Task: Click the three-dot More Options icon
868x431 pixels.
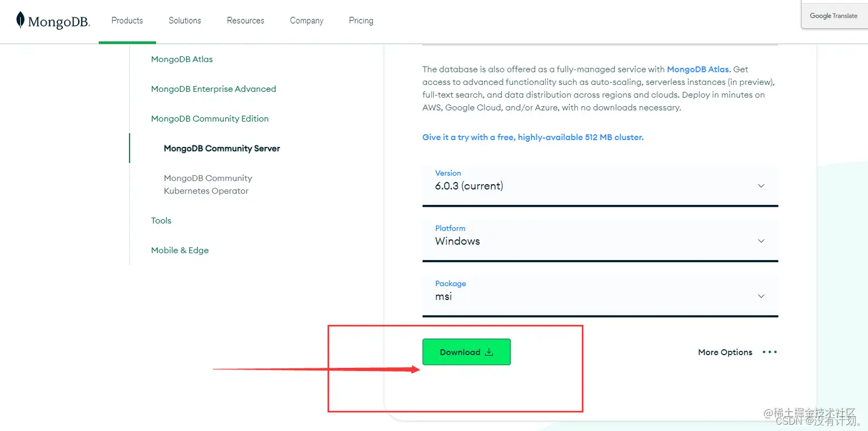Action: click(770, 352)
